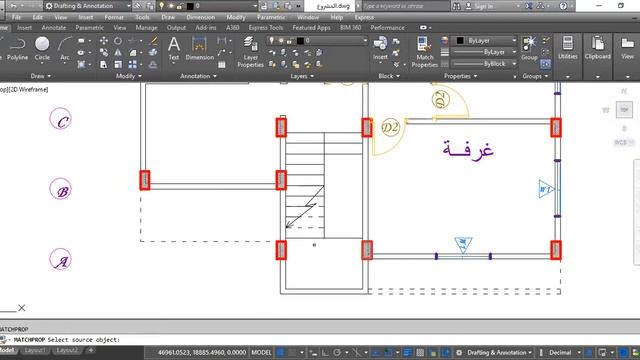Screen dimensions: 640x360
Task: Toggle group selection on/off in Groups panel
Action: point(546,64)
